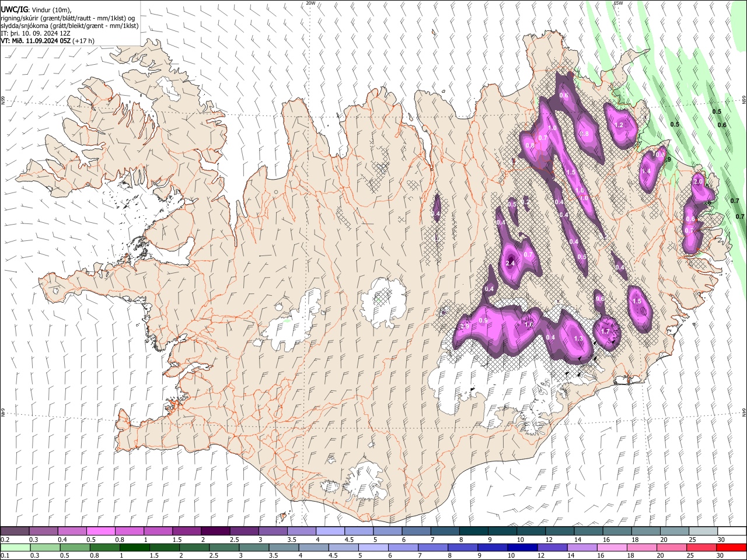Screen dimensions: 747x560
Task: Click the upper legend swatch between 0.2 and 0.3
Action: (x=15, y=531)
